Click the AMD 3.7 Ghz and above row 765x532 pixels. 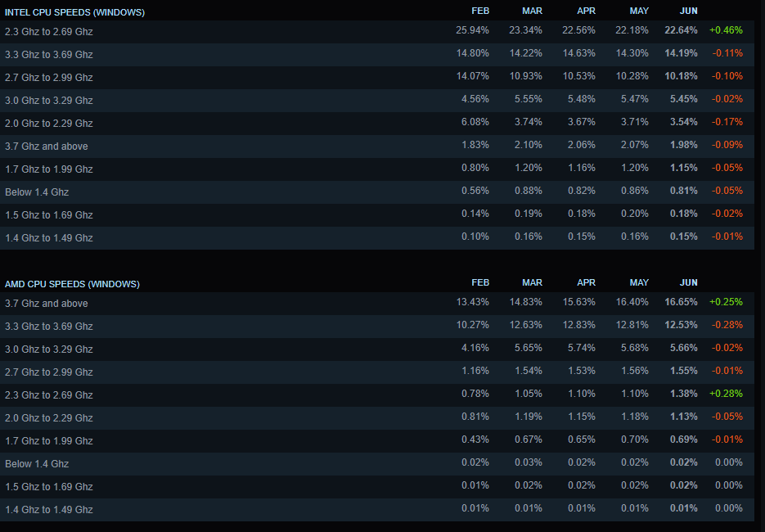(377, 304)
